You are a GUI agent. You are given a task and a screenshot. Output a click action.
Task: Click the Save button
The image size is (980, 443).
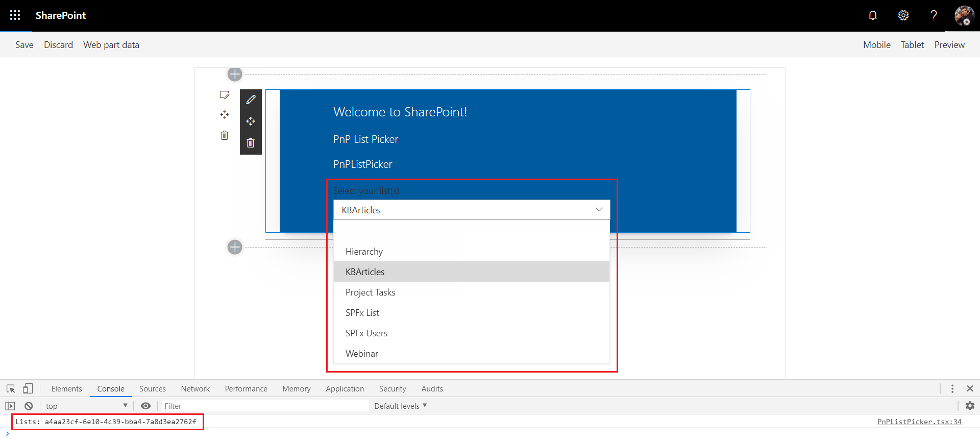pos(24,45)
